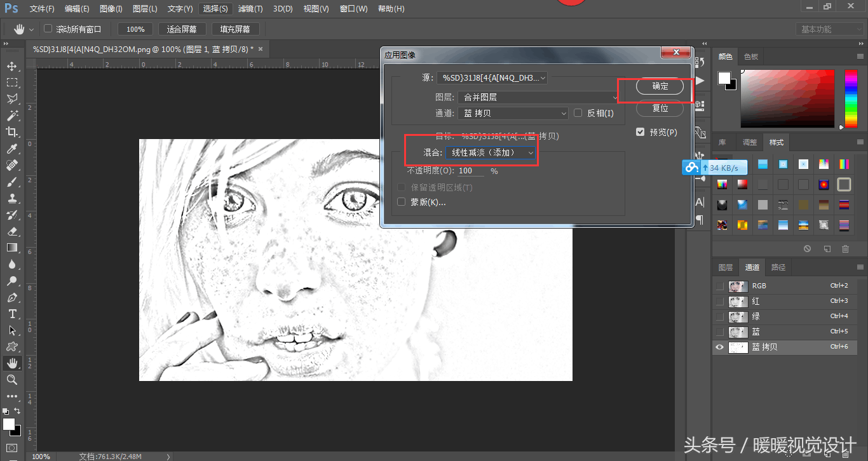This screenshot has width=868, height=461.
Task: Click the clear style icon in Styles panel
Action: 807,249
